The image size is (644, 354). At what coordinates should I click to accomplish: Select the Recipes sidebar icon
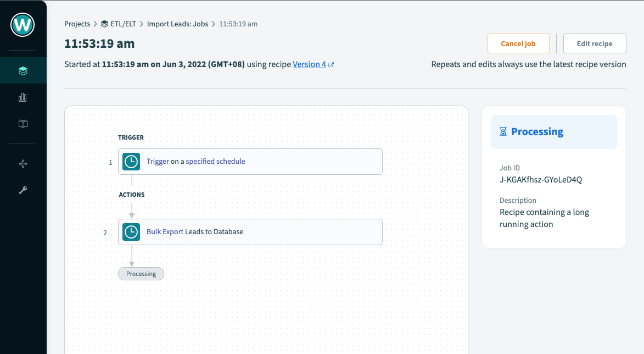click(23, 70)
